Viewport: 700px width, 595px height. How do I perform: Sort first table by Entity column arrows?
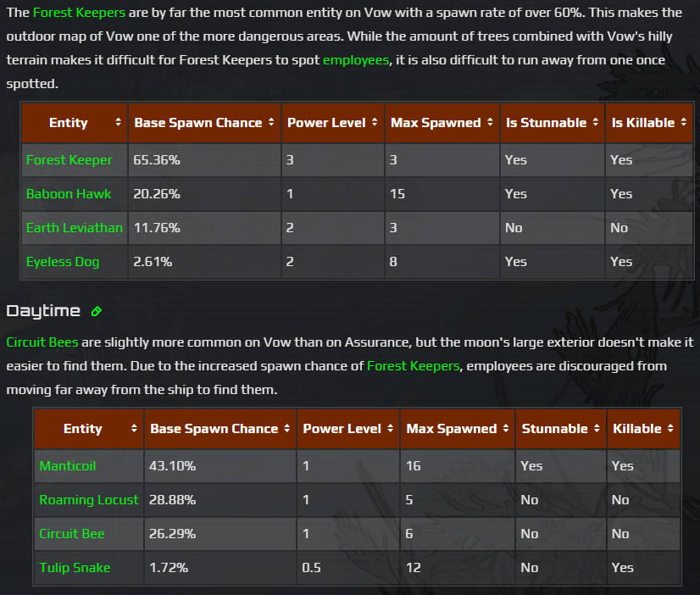point(118,123)
